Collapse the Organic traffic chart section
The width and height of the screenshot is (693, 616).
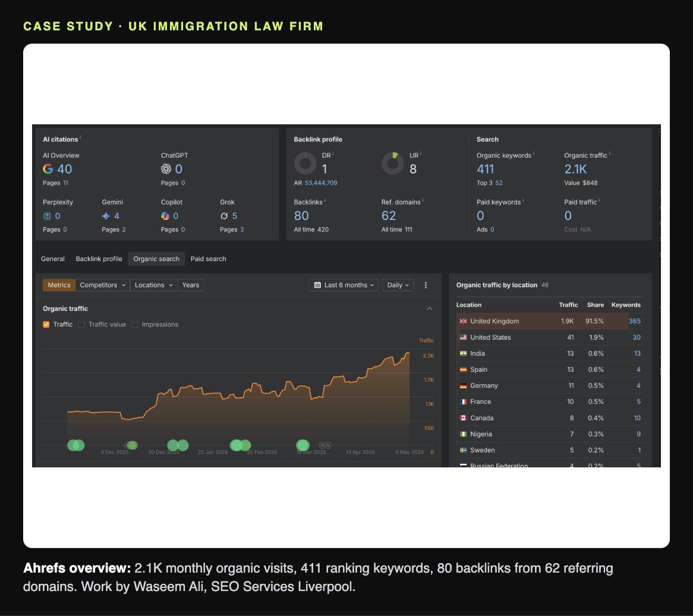pyautogui.click(x=429, y=309)
